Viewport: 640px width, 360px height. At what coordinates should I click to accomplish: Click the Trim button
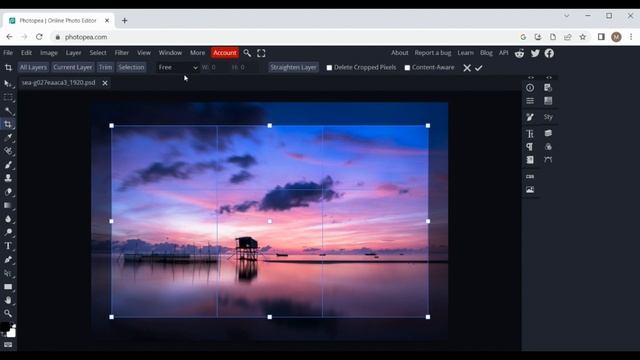(x=105, y=67)
